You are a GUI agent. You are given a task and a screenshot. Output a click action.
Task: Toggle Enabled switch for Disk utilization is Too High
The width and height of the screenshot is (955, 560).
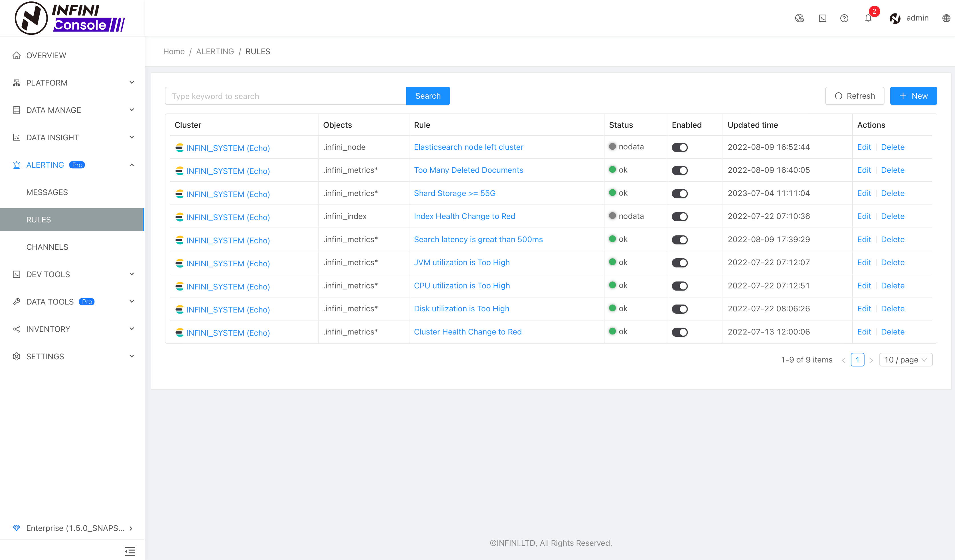679,309
